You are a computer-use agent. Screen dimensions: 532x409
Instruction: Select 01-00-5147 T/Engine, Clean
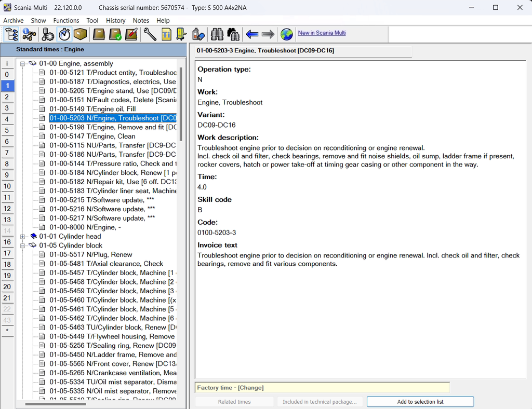[x=92, y=136]
